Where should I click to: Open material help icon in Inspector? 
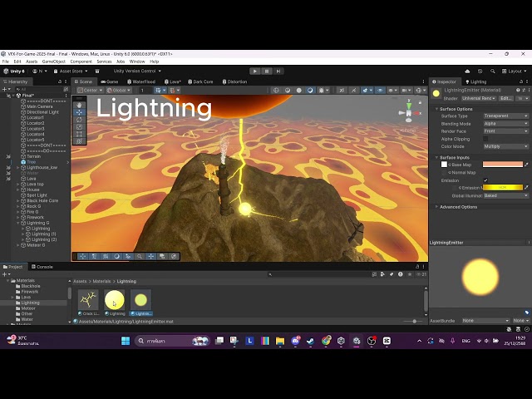(518, 90)
